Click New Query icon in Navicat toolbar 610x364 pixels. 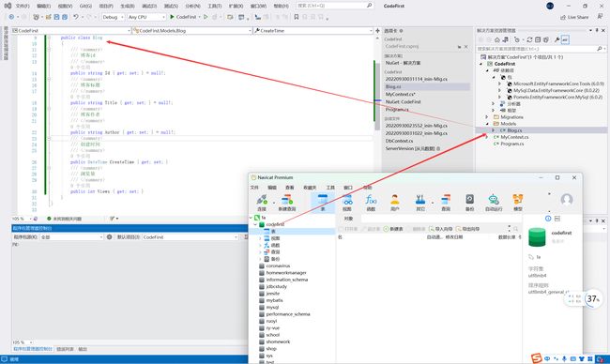287,203
